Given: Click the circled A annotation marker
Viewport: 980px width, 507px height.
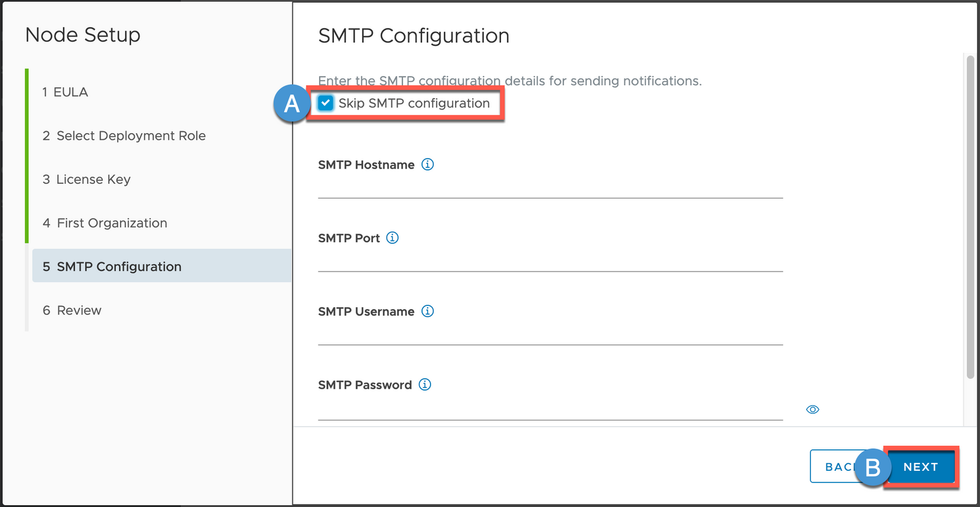Looking at the screenshot, I should coord(292,104).
